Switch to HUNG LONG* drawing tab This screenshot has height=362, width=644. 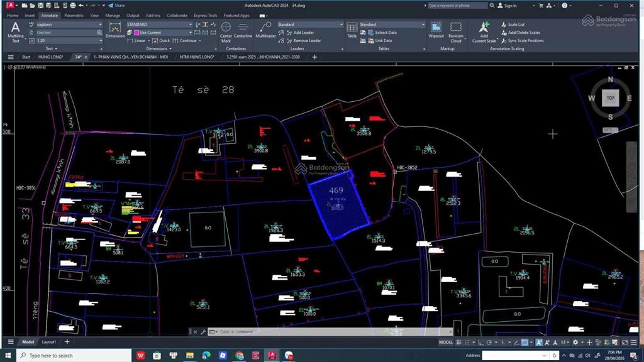pos(50,57)
